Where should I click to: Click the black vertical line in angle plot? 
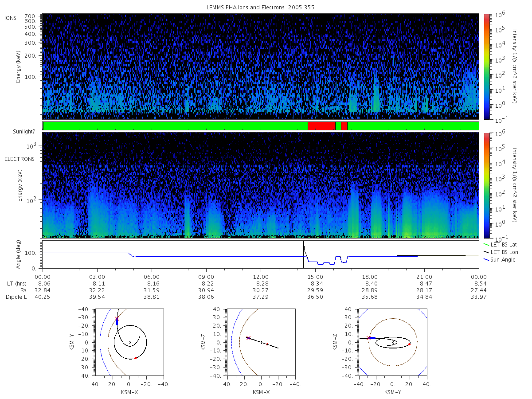click(x=303, y=254)
